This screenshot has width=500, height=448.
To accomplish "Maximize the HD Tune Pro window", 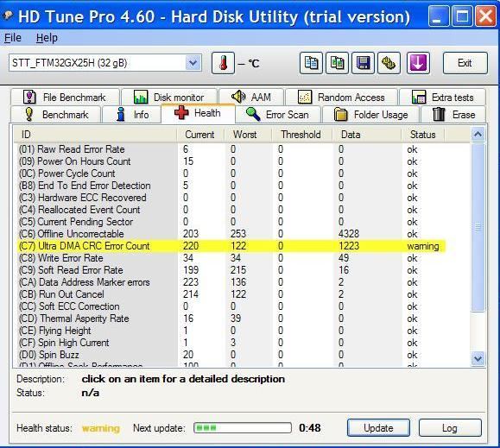I will (x=462, y=16).
